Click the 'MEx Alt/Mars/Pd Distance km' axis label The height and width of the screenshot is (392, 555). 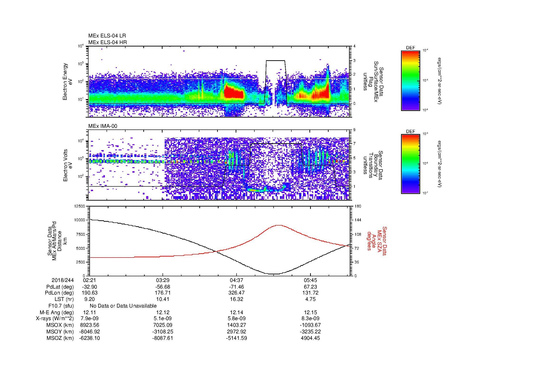(x=57, y=241)
